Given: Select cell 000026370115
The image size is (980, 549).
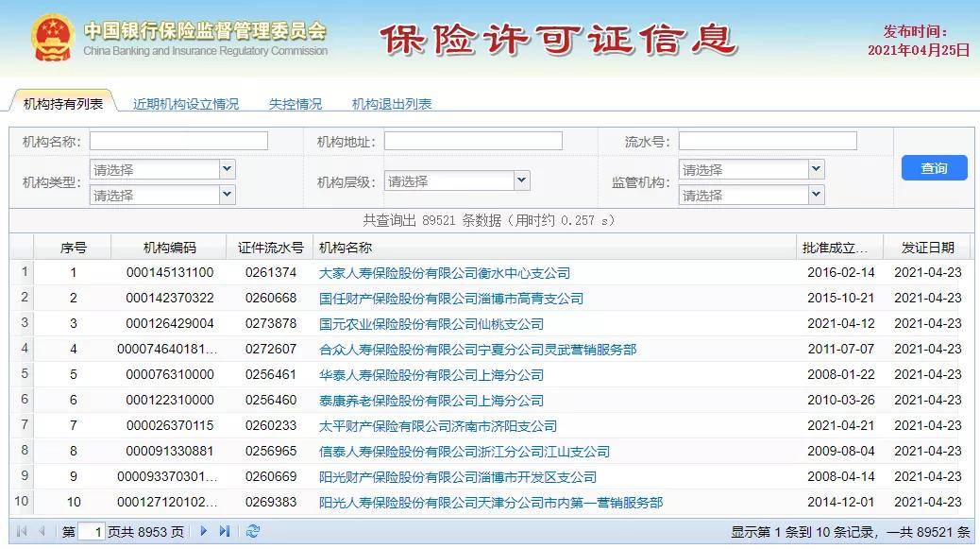Looking at the screenshot, I should coord(170,426).
